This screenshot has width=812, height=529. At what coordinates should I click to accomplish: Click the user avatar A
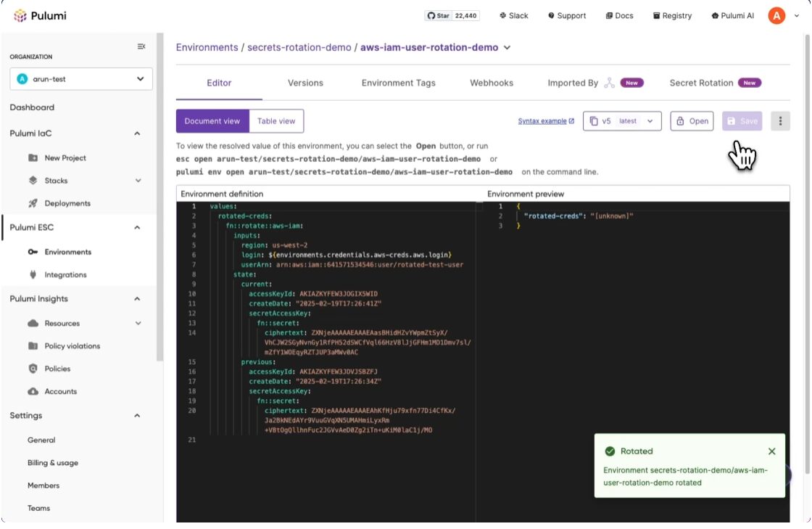(x=776, y=15)
